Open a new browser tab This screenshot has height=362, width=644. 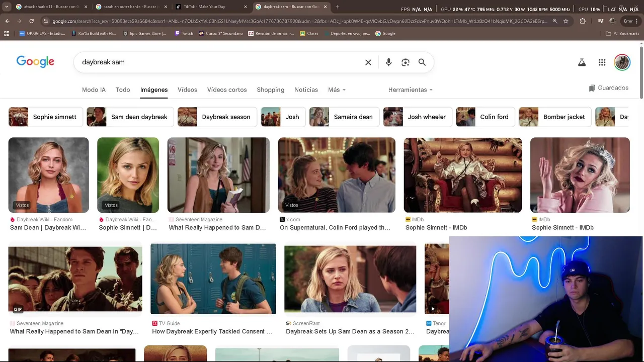tap(337, 7)
